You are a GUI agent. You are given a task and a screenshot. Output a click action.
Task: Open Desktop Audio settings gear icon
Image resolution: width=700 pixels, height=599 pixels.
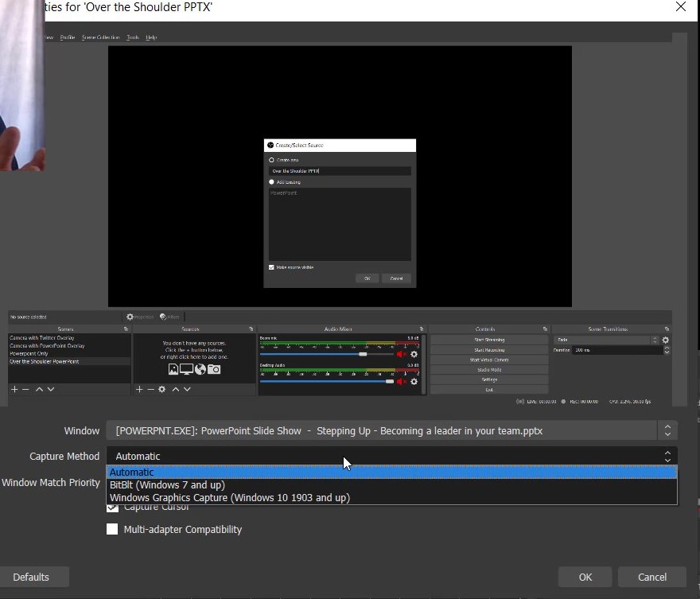pos(414,379)
